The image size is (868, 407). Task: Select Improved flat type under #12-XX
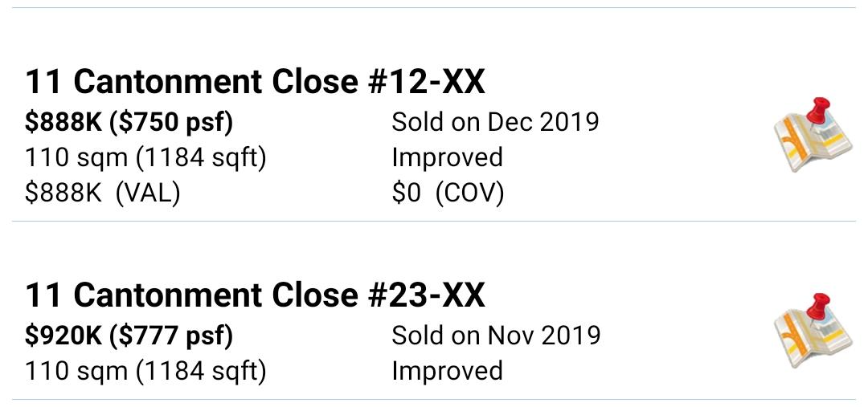tap(448, 157)
